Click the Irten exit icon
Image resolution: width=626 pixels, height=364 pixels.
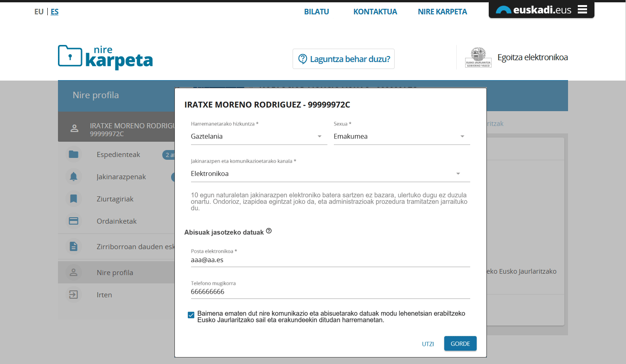(73, 295)
